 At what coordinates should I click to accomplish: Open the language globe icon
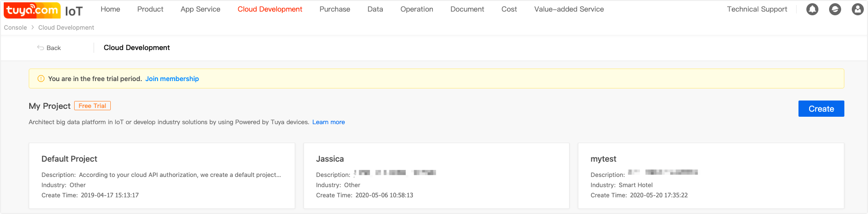pyautogui.click(x=835, y=9)
